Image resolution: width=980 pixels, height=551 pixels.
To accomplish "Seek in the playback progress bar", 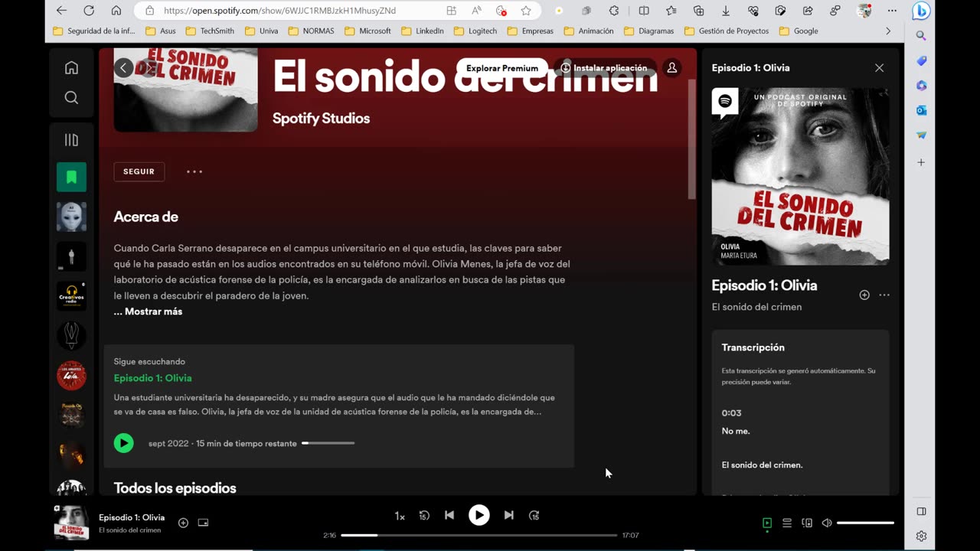I will [x=479, y=536].
